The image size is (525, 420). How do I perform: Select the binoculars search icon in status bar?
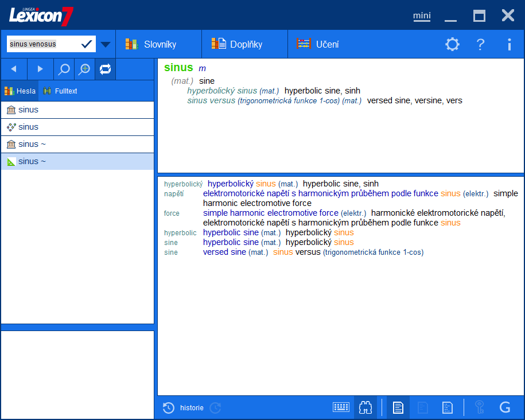[x=365, y=407]
